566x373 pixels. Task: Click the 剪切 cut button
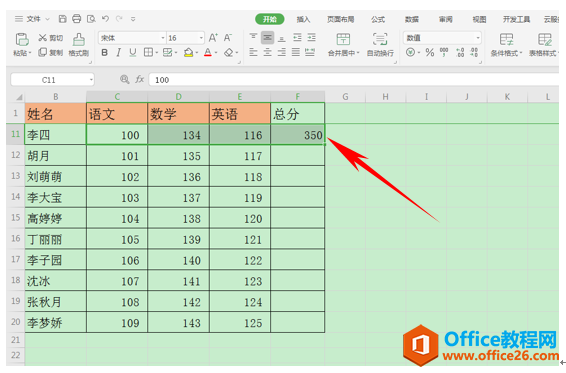point(51,38)
